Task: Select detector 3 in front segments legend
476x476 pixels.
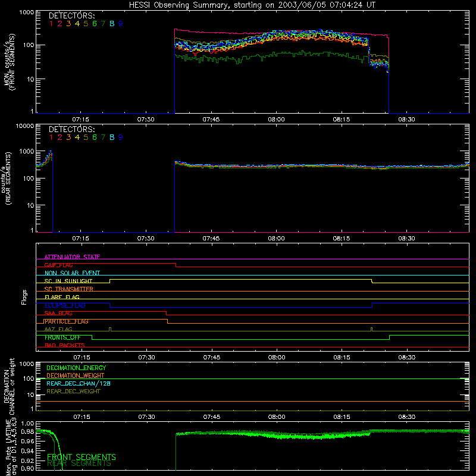Action: point(68,24)
